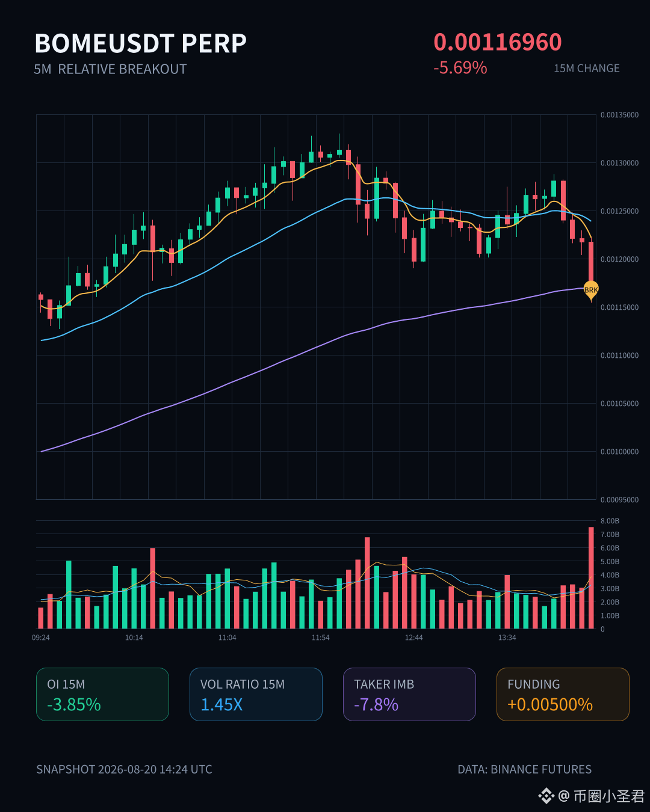Screen dimensions: 650x812
Task: Open the TAKER IMB stat card
Action: (409, 694)
